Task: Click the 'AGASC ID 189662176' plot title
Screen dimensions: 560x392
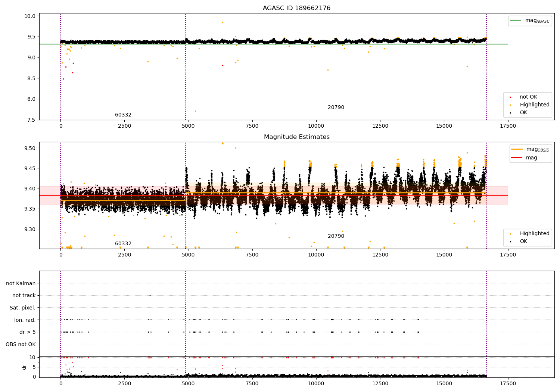Action: tap(296, 8)
